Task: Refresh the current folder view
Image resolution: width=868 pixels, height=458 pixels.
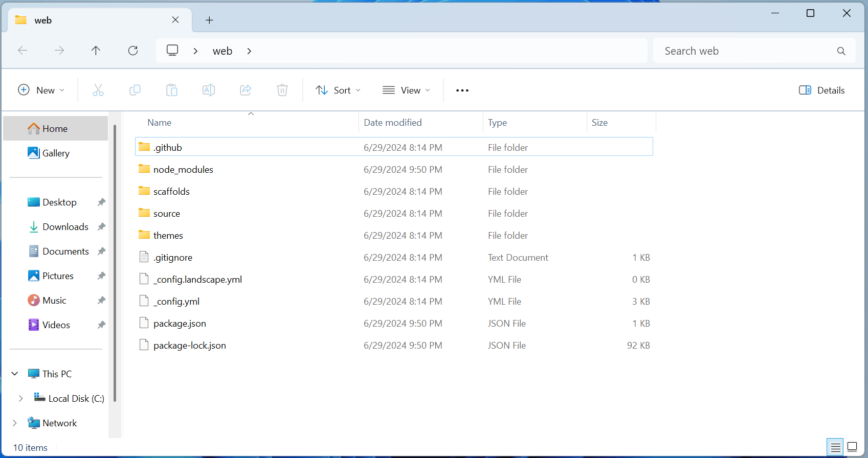Action: tap(133, 50)
